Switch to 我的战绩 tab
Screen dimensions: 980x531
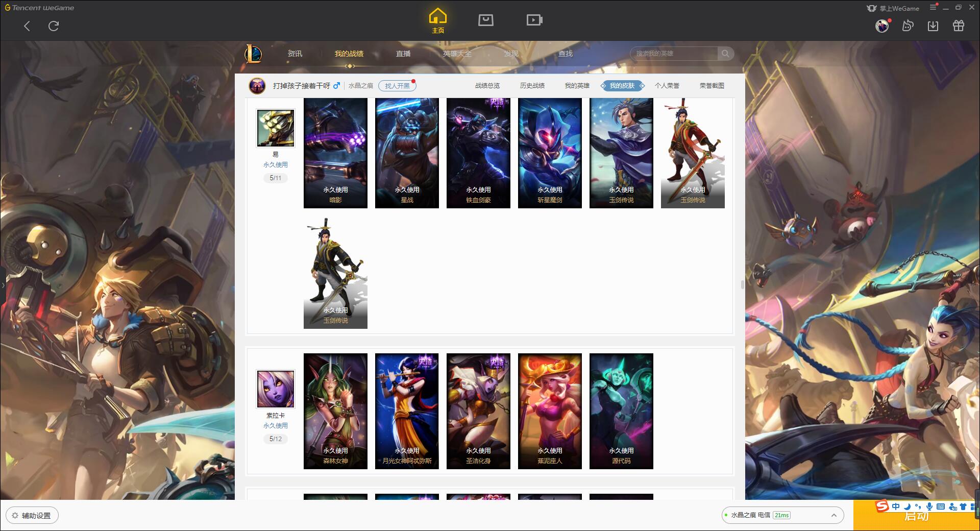point(349,54)
